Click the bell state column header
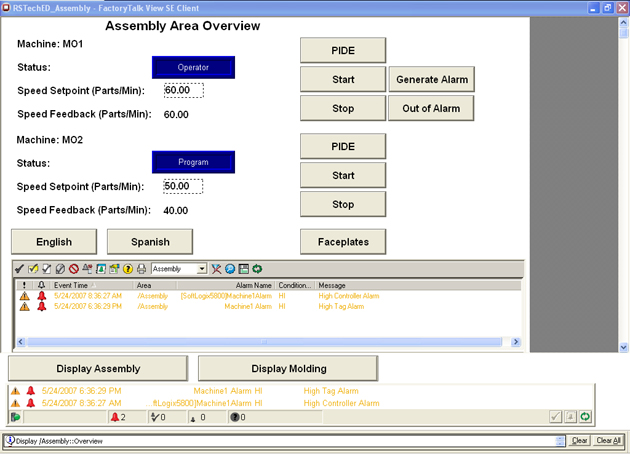The height and width of the screenshot is (454, 630). 41,285
